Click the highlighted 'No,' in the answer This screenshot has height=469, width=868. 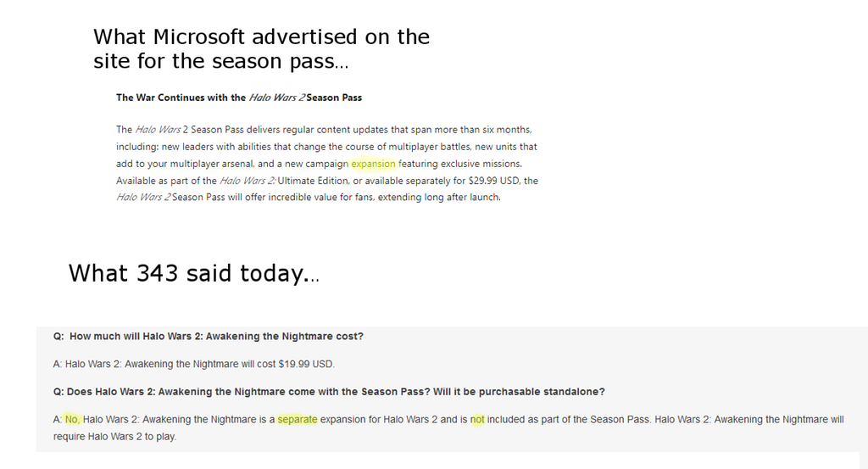73,419
